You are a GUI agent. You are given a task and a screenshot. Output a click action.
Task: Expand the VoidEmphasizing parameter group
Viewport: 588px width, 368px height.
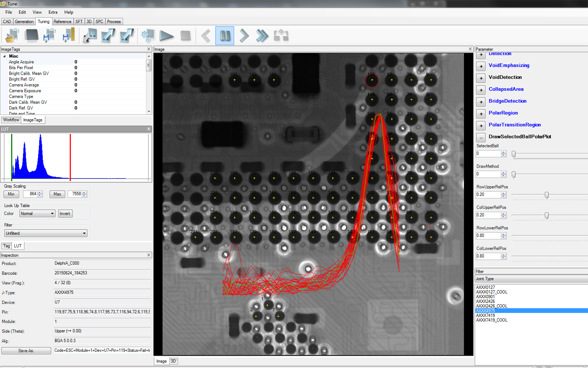481,66
